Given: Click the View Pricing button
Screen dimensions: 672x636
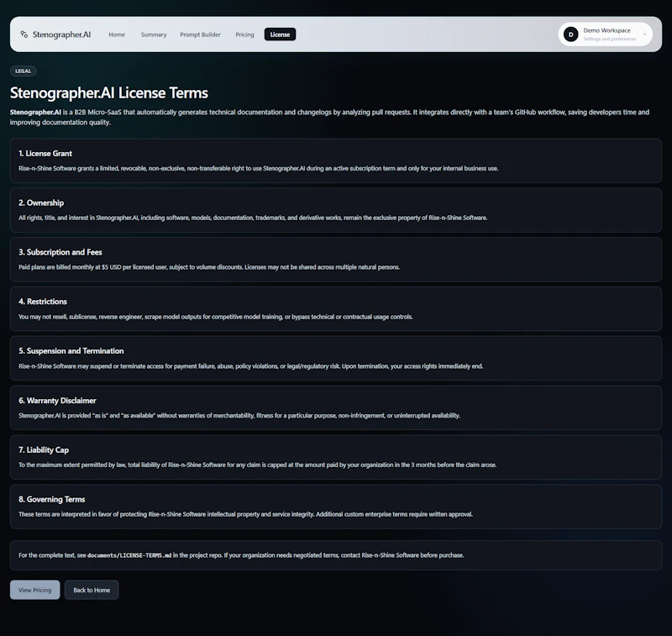Looking at the screenshot, I should (x=34, y=590).
